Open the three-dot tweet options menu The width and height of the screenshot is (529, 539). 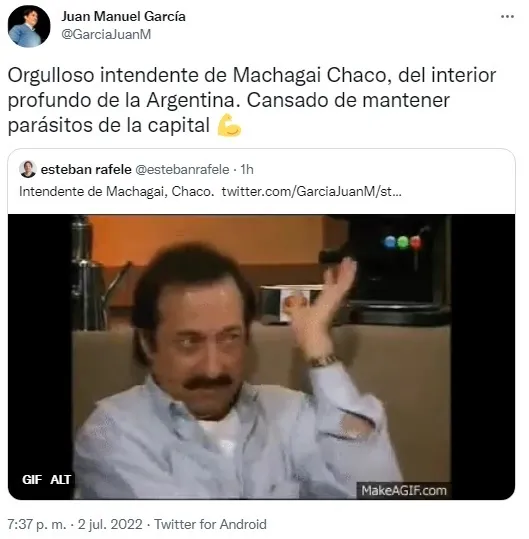point(507,16)
